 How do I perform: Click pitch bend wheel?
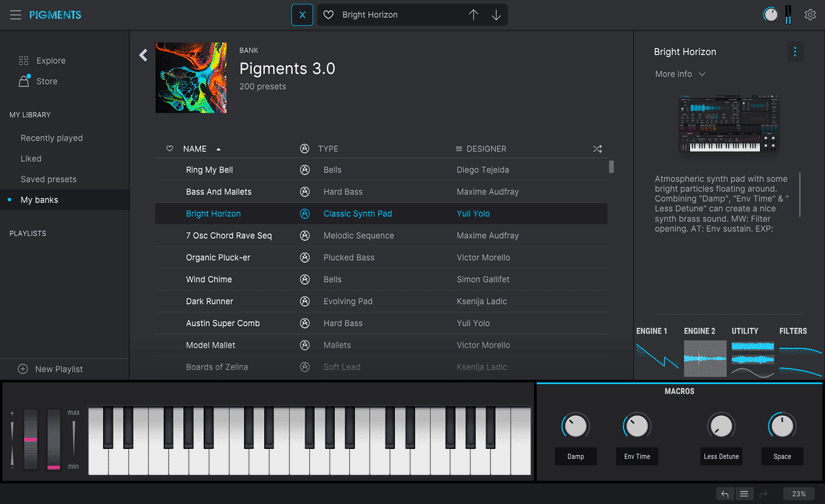(31, 439)
